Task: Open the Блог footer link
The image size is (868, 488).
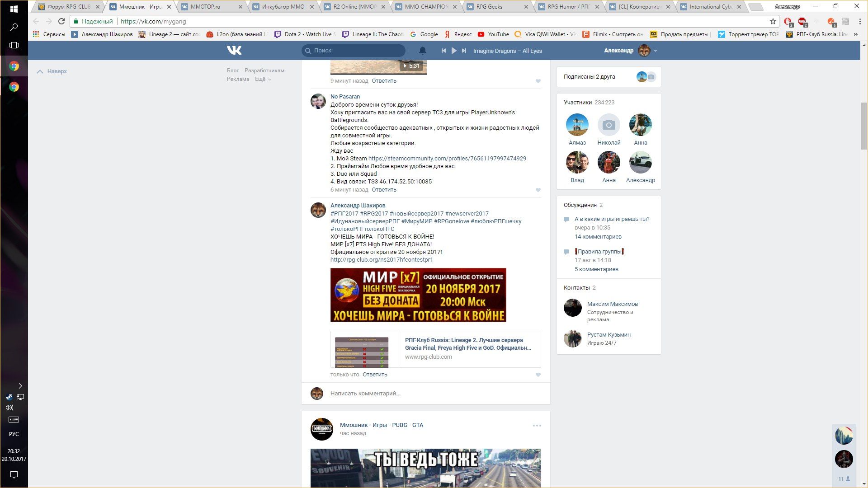Action: tap(233, 70)
